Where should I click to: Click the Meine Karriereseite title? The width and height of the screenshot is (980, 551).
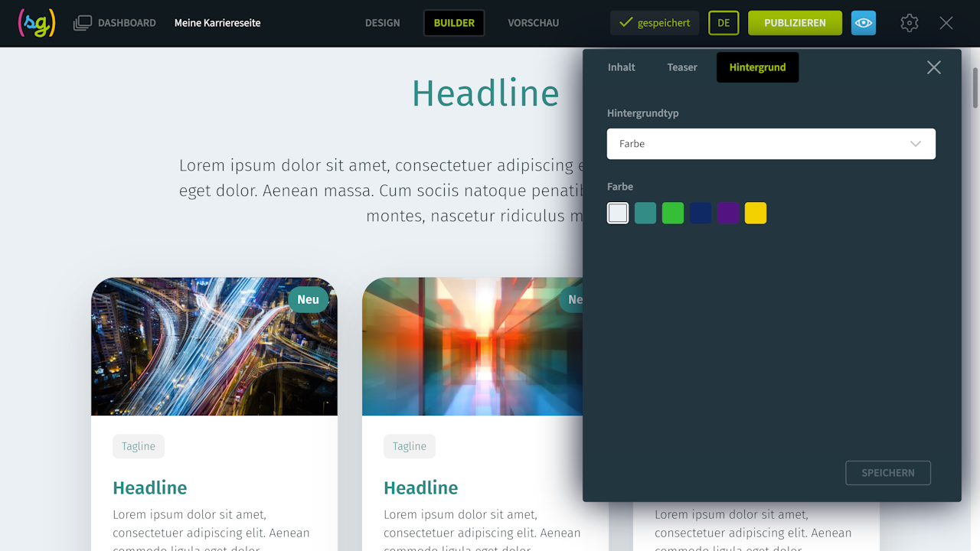click(217, 23)
